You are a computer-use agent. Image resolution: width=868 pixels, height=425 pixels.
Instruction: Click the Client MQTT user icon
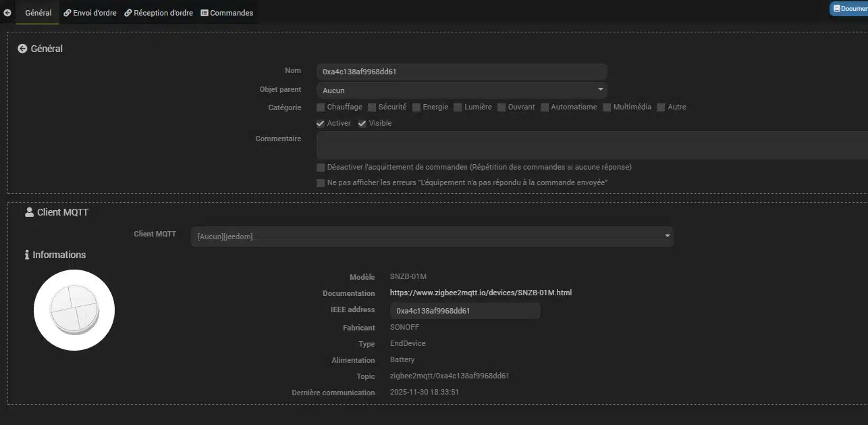(29, 212)
